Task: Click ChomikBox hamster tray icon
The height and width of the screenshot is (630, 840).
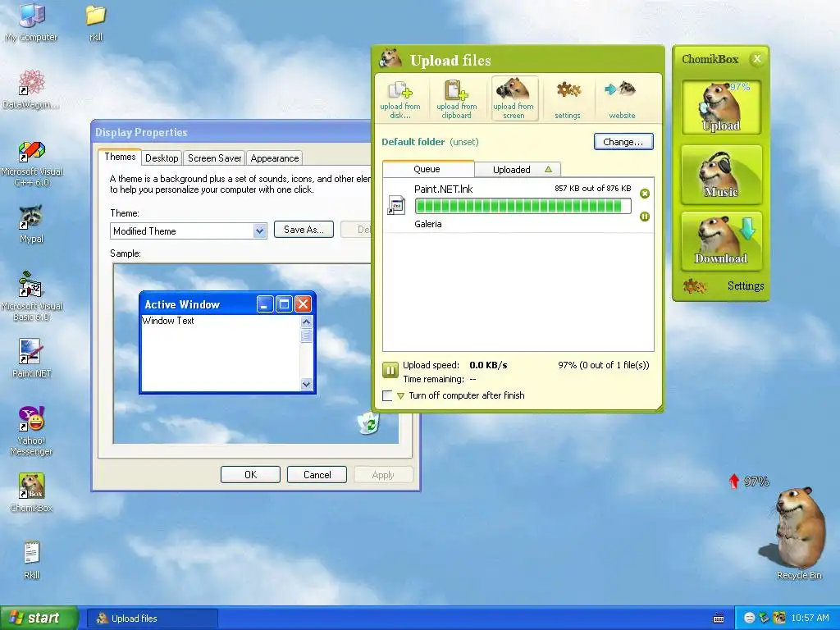Action: click(x=780, y=618)
